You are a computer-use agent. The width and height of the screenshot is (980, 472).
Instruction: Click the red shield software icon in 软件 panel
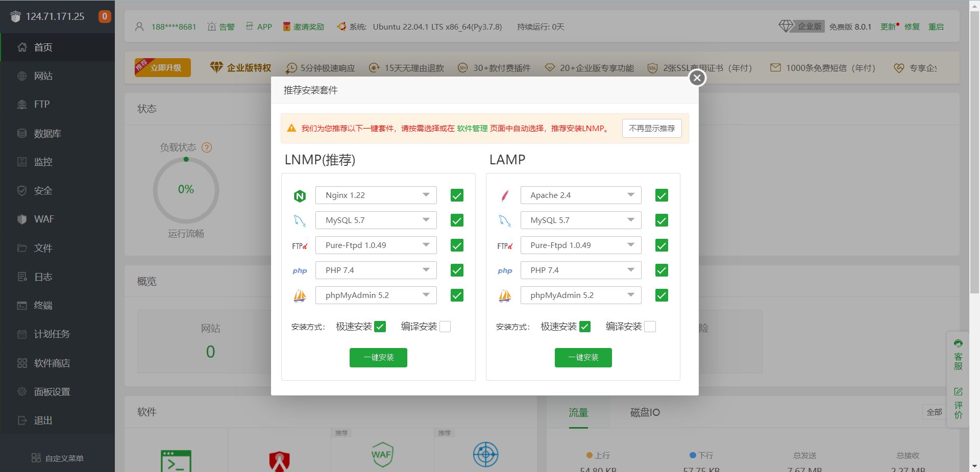pyautogui.click(x=279, y=461)
